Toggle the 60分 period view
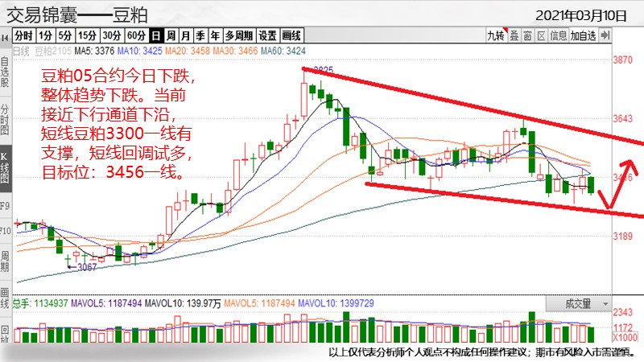Viewport: 644px width, 362px height. click(138, 35)
